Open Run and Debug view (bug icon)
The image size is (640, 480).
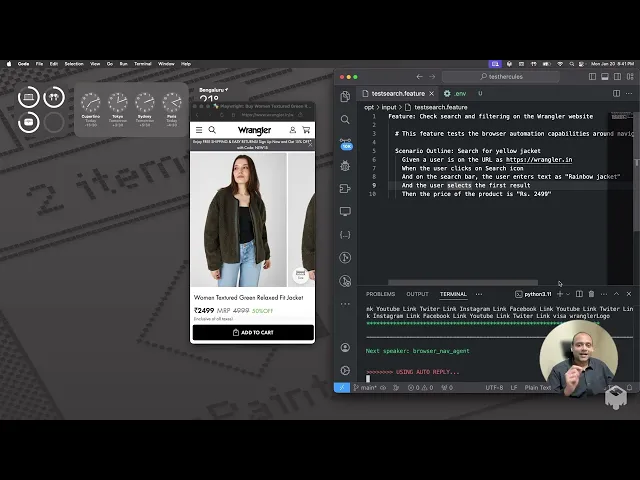click(345, 166)
